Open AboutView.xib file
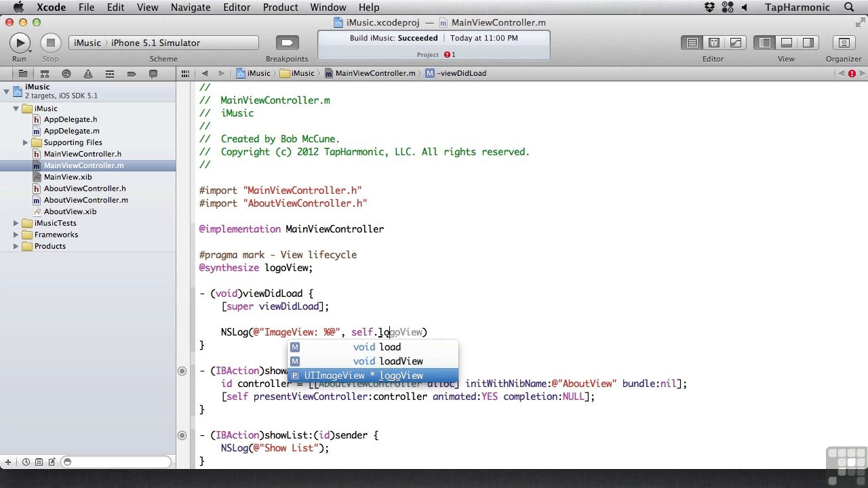Image resolution: width=868 pixels, height=488 pixels. click(70, 211)
